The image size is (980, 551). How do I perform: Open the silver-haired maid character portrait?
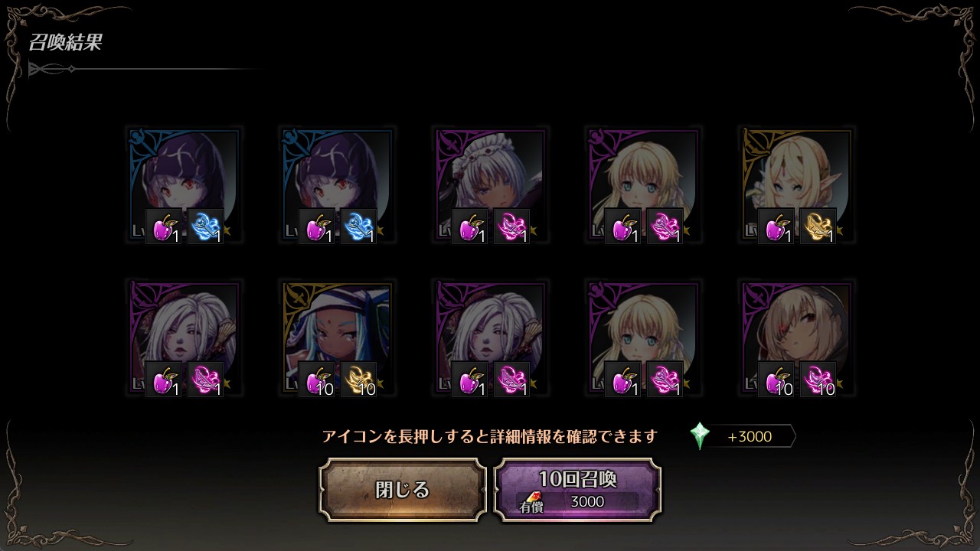pos(491,185)
